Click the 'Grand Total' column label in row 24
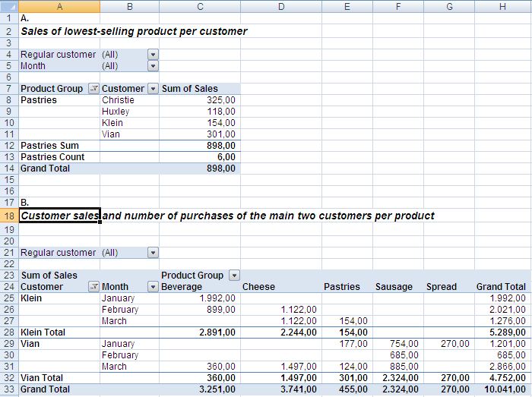Screen dimensions: 532x397 501,287
